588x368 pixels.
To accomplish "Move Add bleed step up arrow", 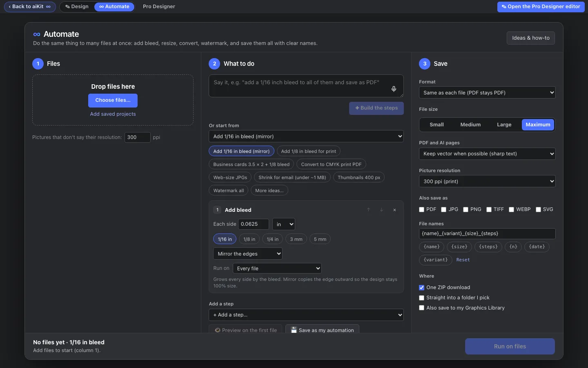I will pyautogui.click(x=368, y=210).
